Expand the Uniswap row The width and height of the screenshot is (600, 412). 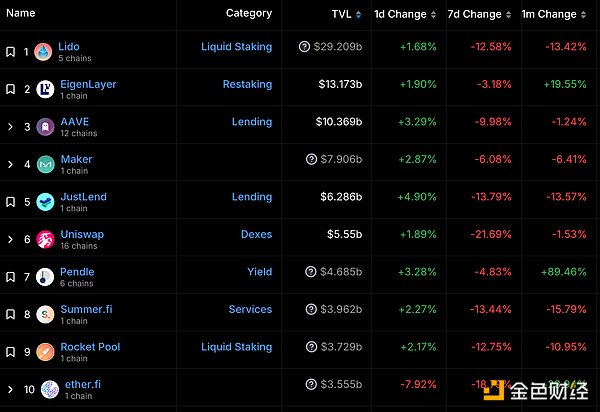click(10, 239)
